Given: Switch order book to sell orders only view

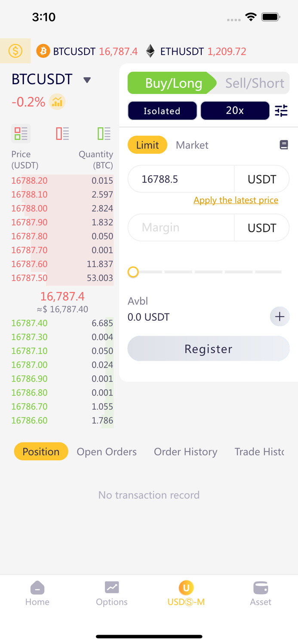Looking at the screenshot, I should tap(62, 134).
